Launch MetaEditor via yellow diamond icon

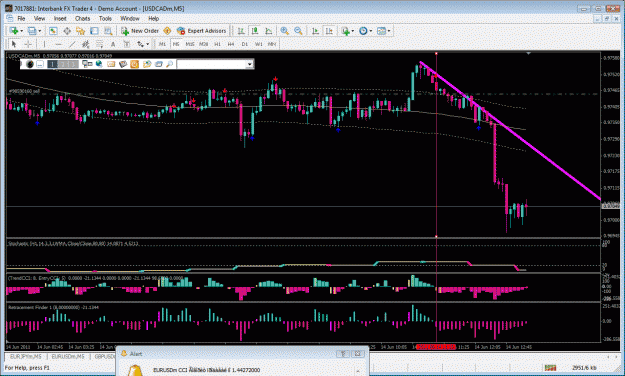tap(167, 31)
